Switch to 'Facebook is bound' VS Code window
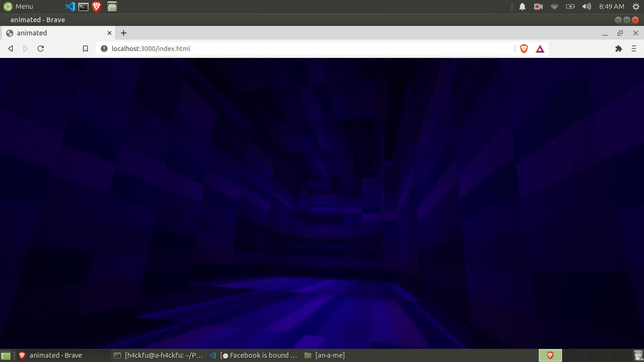 [x=254, y=355]
